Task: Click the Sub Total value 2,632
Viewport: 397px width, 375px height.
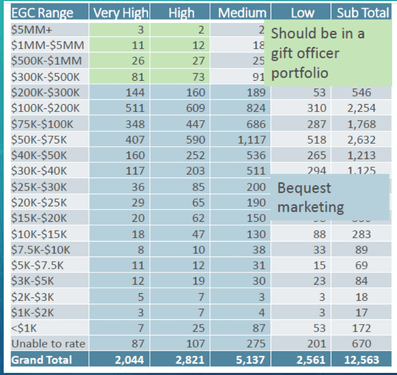Action: [x=362, y=140]
